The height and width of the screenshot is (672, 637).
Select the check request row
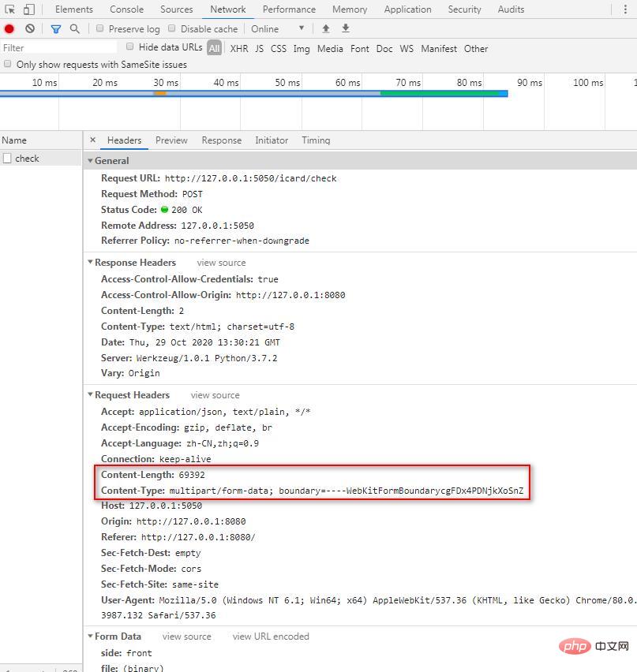pyautogui.click(x=41, y=159)
